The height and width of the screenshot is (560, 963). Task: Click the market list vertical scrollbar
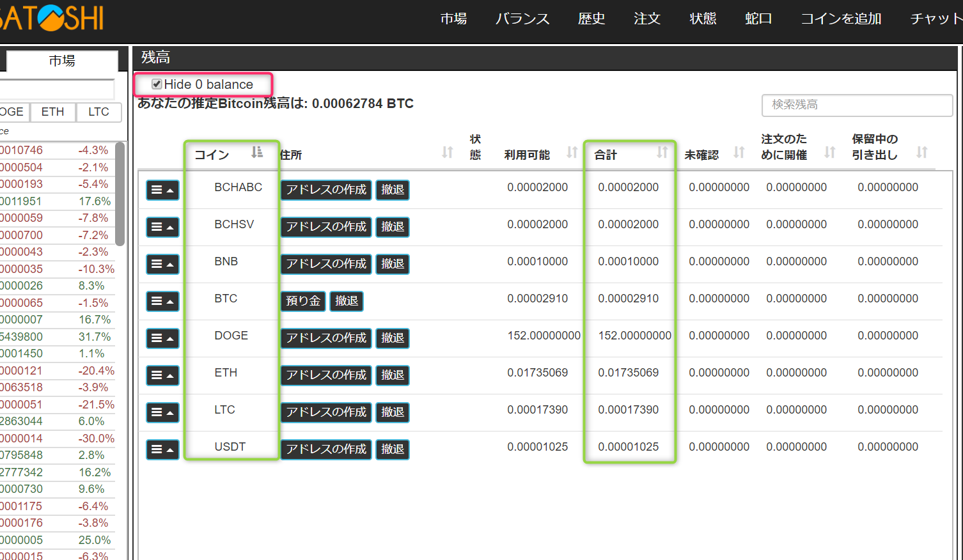click(x=120, y=194)
